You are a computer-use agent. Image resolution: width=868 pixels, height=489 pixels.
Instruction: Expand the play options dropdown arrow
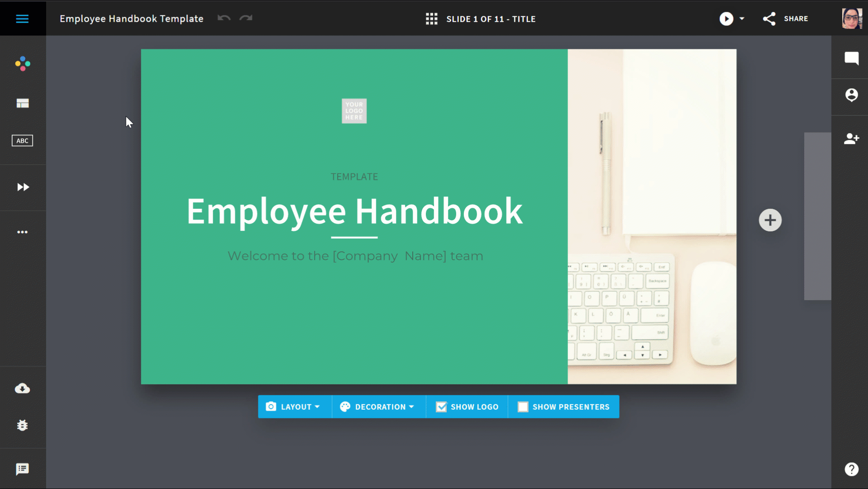click(x=742, y=19)
